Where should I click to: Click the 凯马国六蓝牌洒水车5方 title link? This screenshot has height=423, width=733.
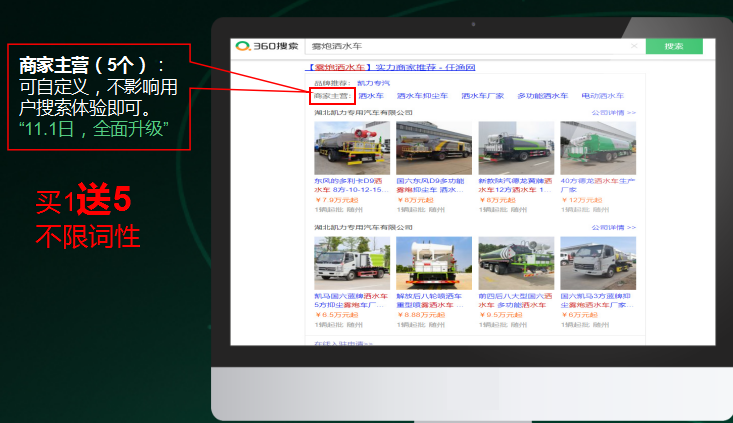pyautogui.click(x=351, y=301)
